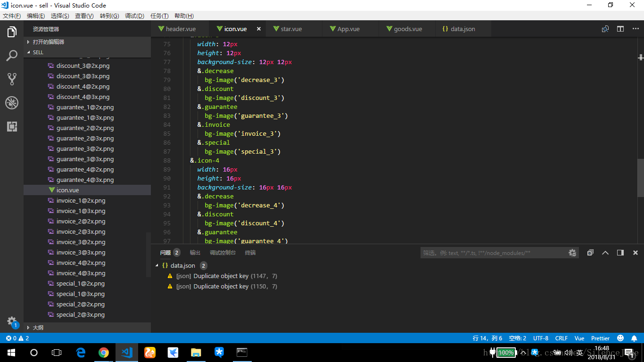
Task: Open the Edit menu
Action: point(36,16)
